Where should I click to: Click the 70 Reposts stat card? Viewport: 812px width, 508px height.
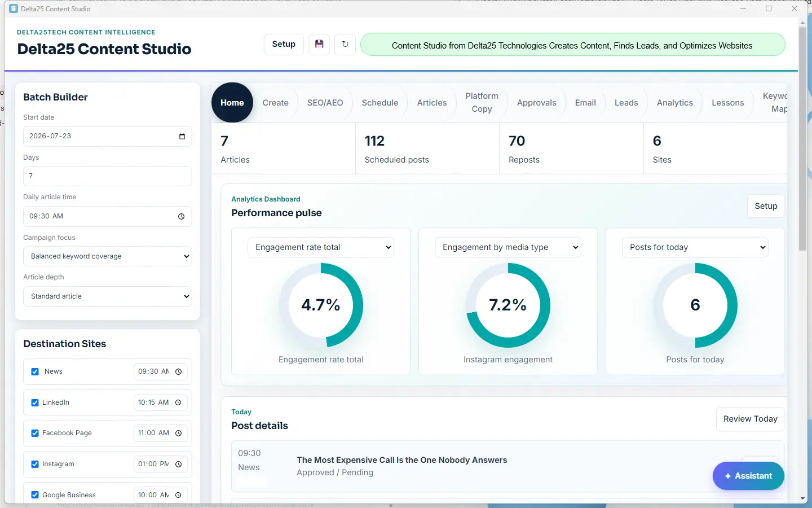(571, 149)
